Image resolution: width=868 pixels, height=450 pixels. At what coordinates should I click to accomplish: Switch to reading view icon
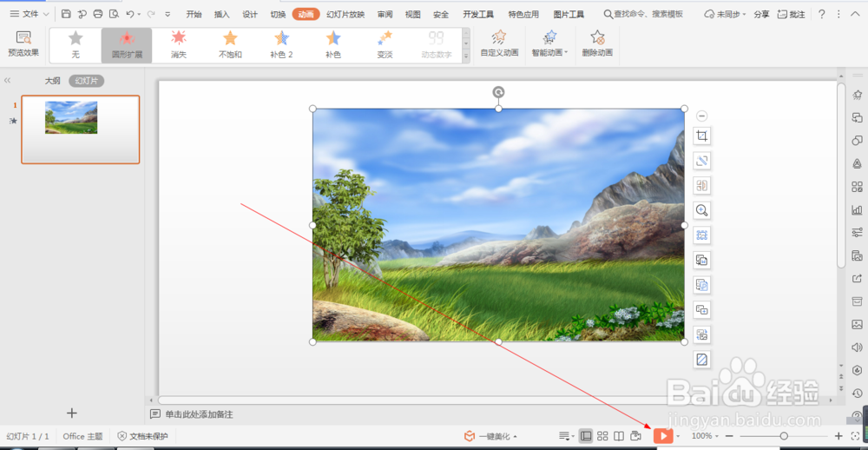click(x=619, y=436)
